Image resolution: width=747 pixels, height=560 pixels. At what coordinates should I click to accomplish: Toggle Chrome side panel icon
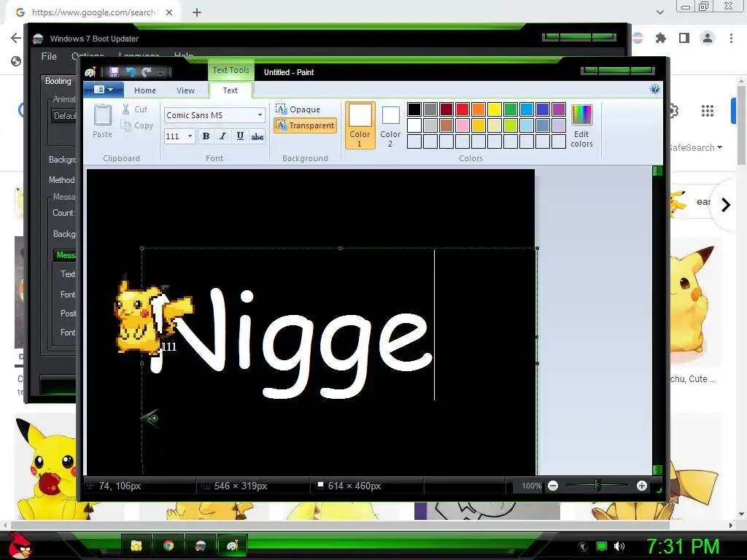coord(684,38)
